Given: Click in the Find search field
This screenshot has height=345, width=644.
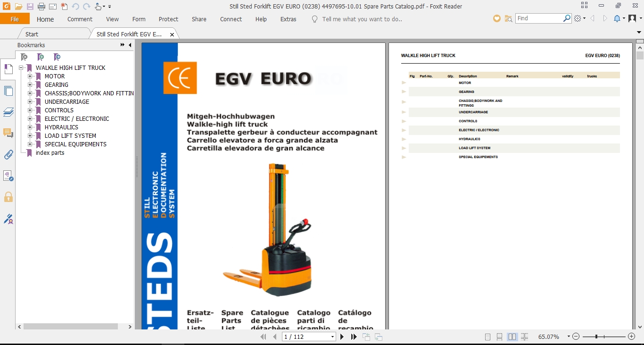Looking at the screenshot, I should point(539,18).
